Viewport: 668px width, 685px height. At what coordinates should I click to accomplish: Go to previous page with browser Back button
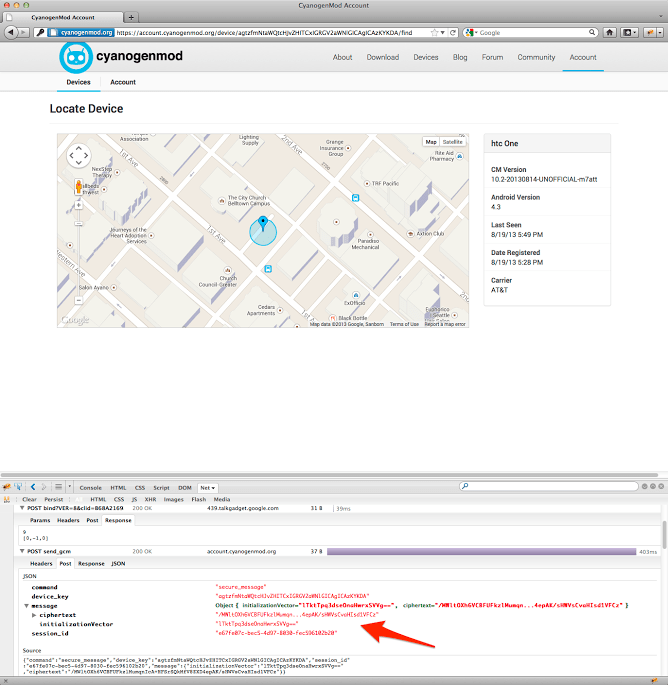point(10,32)
